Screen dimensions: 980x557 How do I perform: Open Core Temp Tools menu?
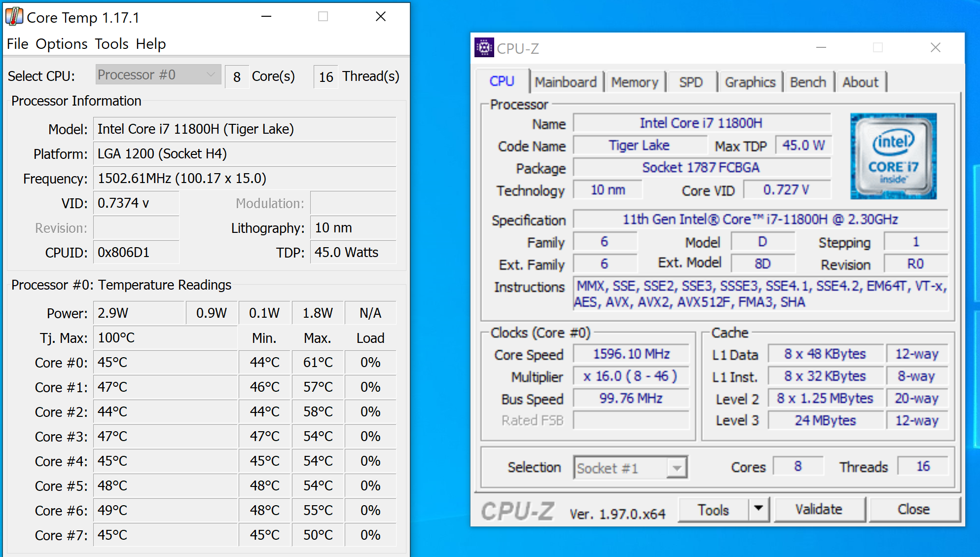click(x=111, y=44)
